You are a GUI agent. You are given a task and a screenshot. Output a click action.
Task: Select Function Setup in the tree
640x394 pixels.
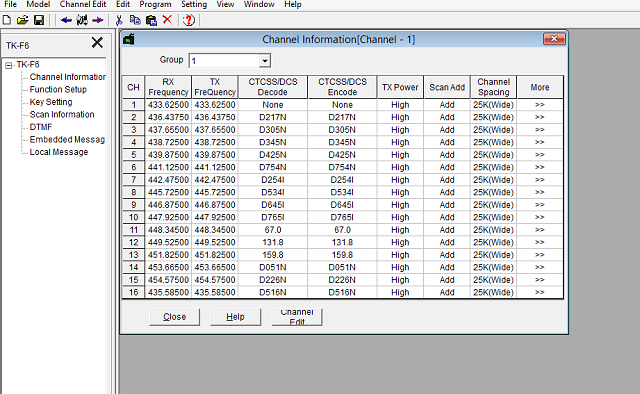(58, 89)
